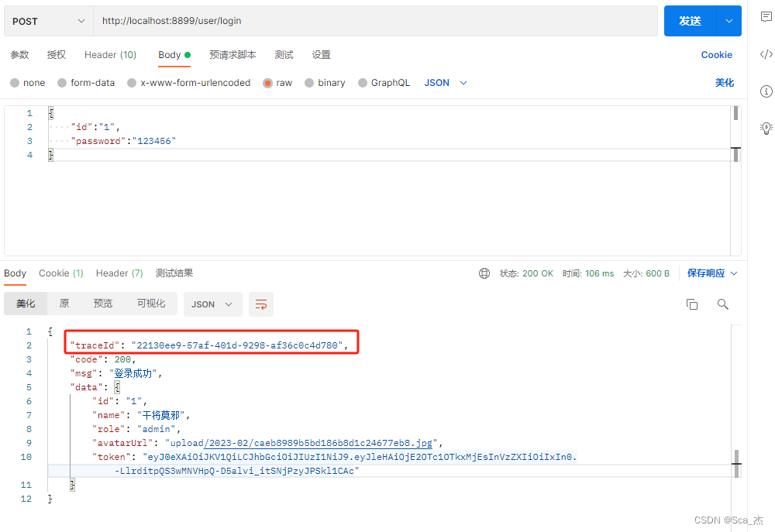Search response with the magnifier icon
Viewport: 775px width, 532px height.
[x=722, y=304]
